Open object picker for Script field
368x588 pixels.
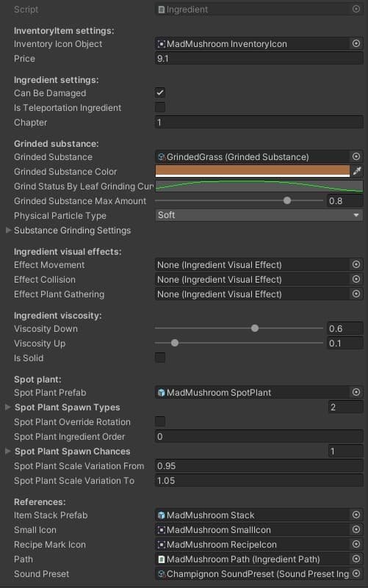click(356, 9)
